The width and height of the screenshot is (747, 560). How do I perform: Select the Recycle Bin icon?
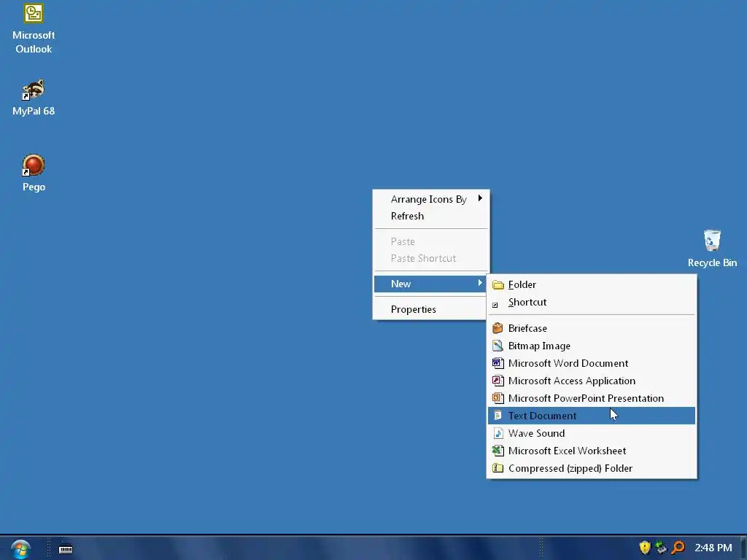[x=712, y=248]
